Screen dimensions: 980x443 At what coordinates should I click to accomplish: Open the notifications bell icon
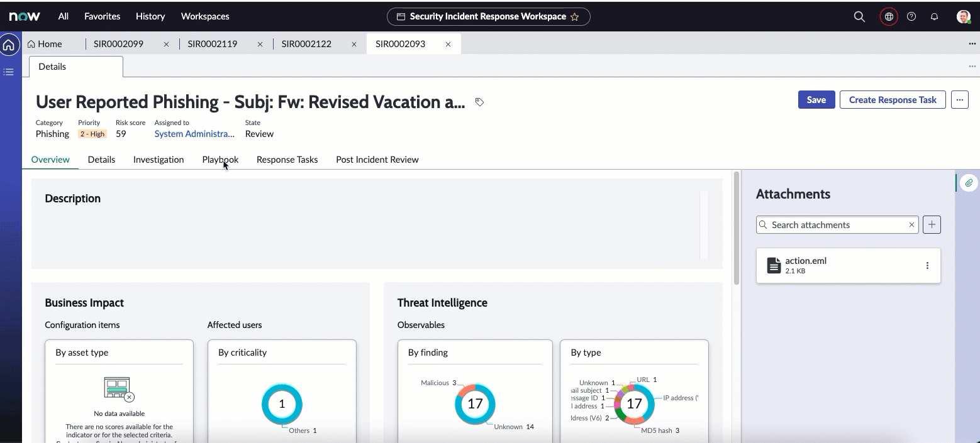click(x=934, y=17)
